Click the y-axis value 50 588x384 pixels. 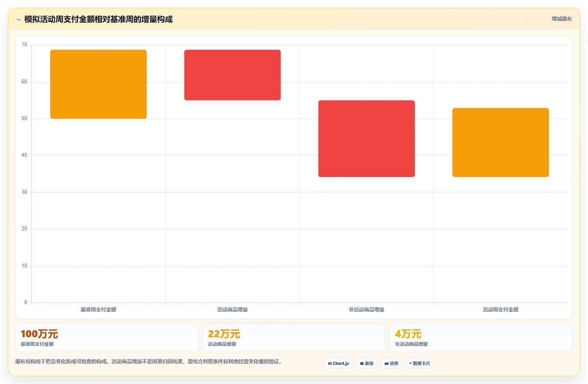[24, 119]
